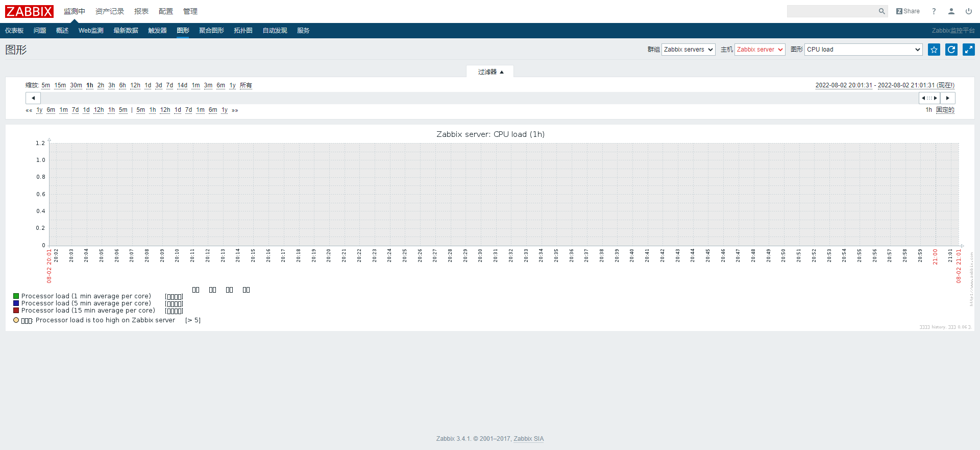This screenshot has width=980, height=450.
Task: Open the 管理 top menu
Action: pos(190,11)
